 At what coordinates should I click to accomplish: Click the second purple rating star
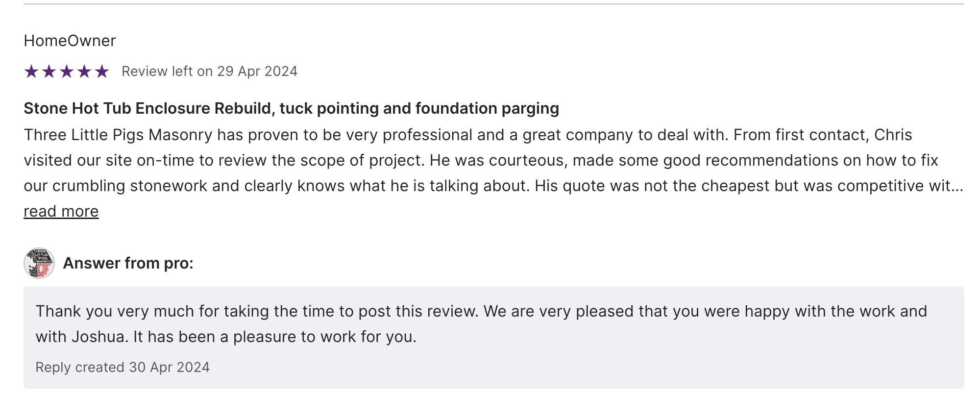coord(49,72)
